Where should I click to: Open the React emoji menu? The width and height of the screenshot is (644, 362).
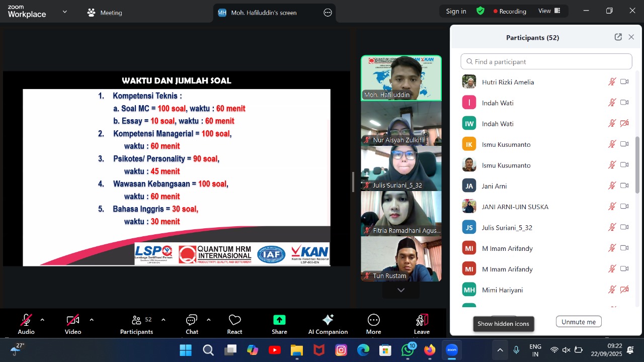(234, 320)
